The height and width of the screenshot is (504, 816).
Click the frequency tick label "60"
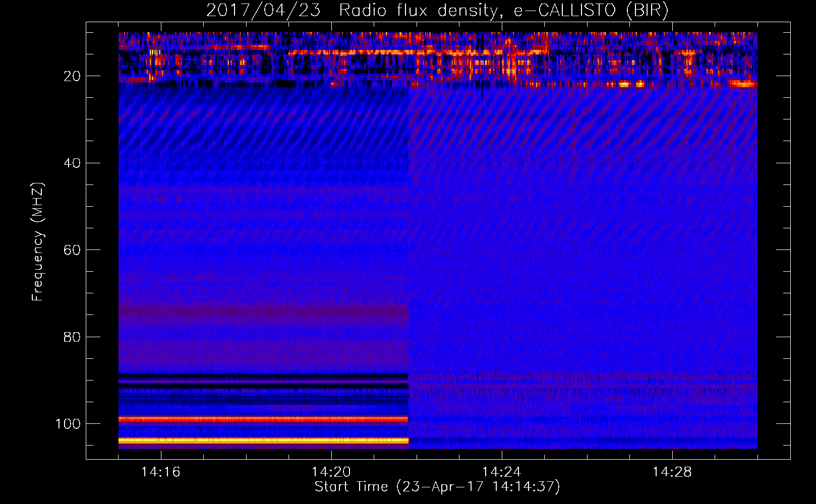click(72, 250)
